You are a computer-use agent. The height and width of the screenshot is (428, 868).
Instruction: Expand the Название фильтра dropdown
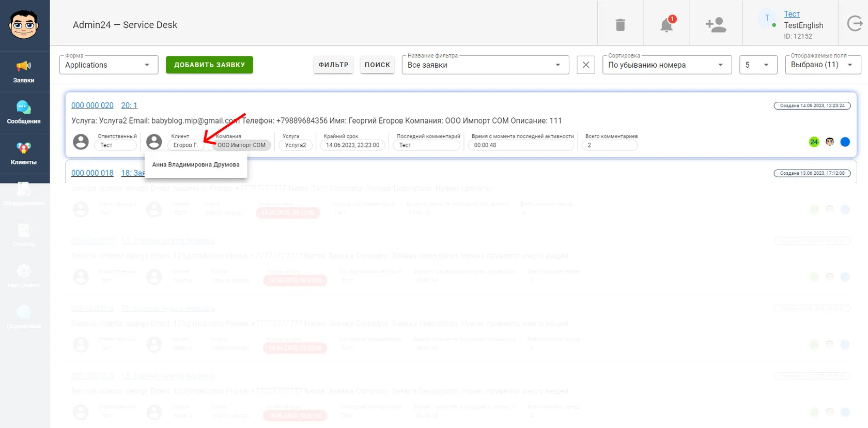coord(486,65)
